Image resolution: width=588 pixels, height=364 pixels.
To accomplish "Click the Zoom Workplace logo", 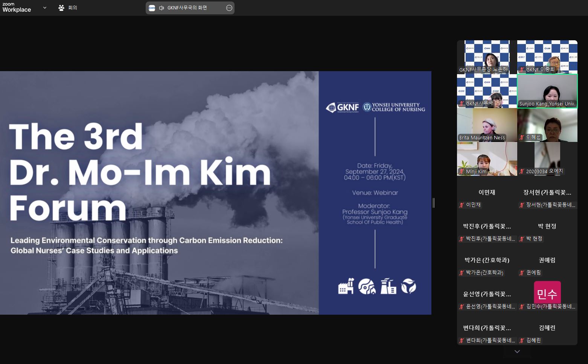I will 17,8.
